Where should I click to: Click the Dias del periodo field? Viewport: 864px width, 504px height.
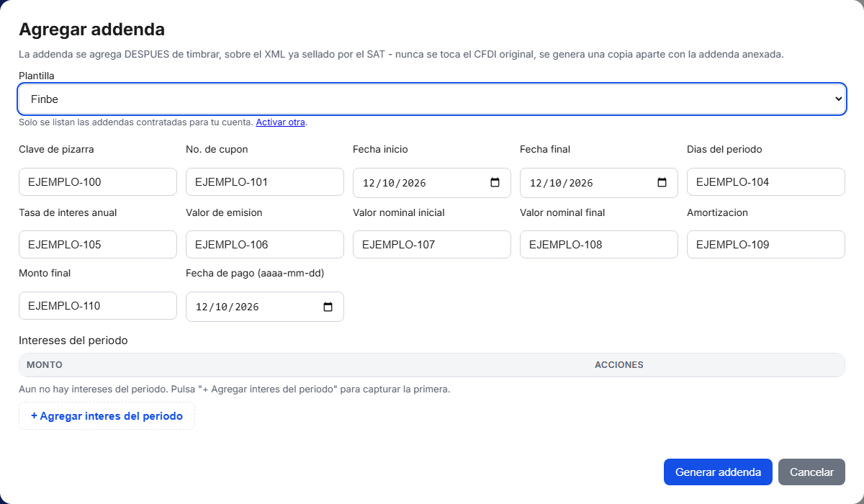click(766, 182)
